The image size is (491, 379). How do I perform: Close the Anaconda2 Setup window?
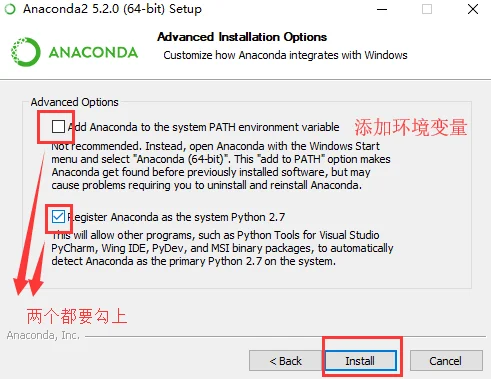(x=473, y=9)
